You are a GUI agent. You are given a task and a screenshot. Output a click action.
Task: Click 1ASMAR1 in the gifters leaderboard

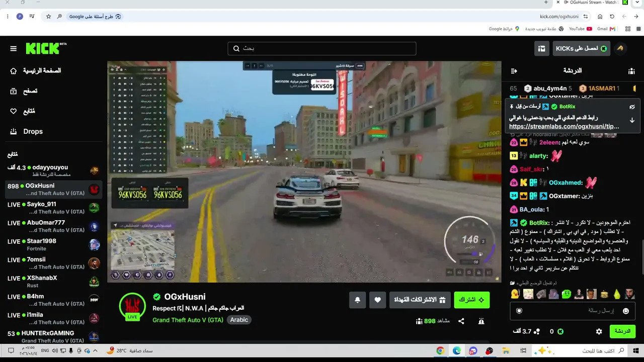(x=599, y=88)
